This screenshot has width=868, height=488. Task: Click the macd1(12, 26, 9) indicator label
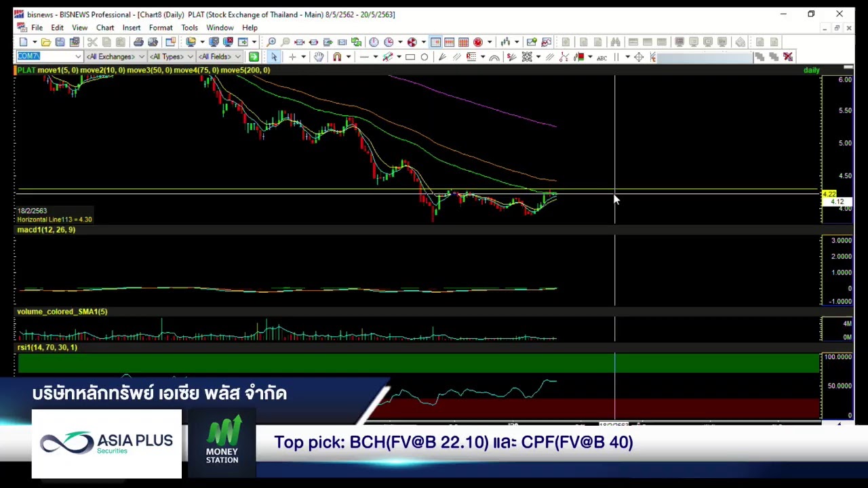(x=46, y=230)
